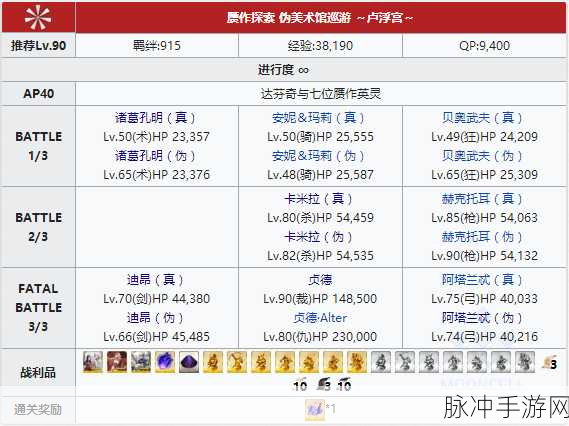
Task: Click the third craft essence card in 战利品
Action: (141, 362)
